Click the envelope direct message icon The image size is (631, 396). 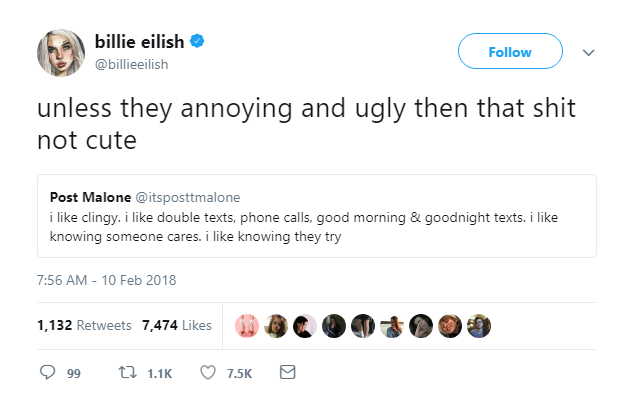pos(287,372)
